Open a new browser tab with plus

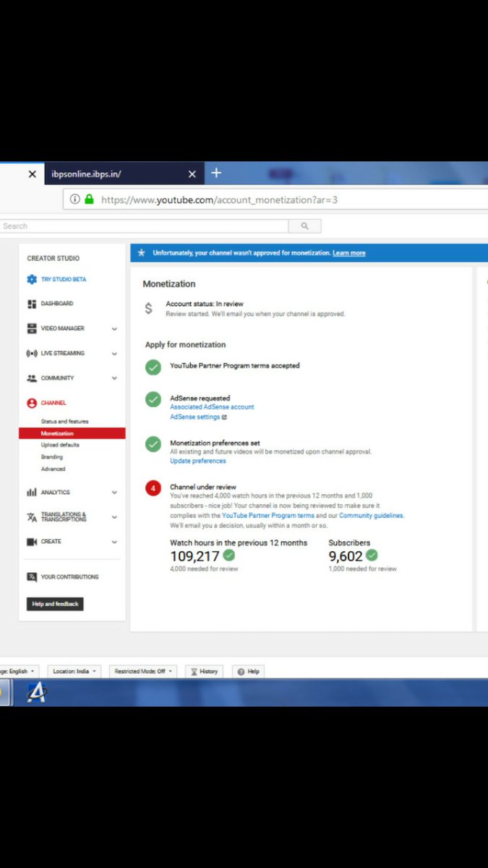point(216,173)
